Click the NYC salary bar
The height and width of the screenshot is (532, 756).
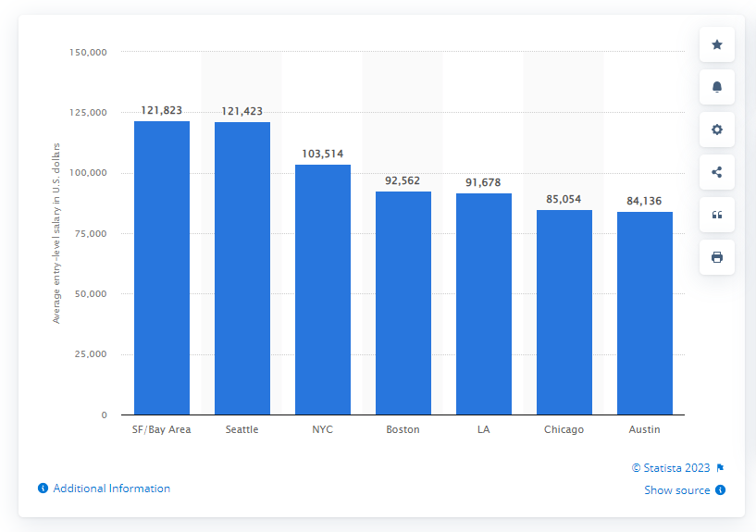(323, 290)
